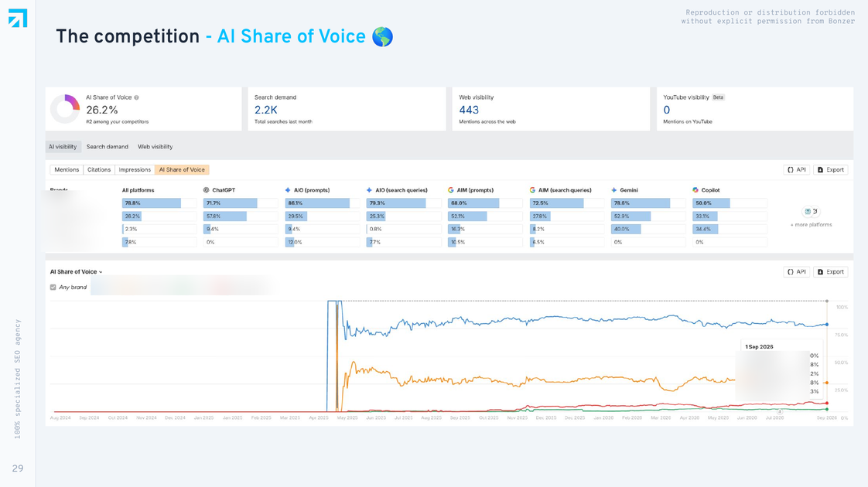
Task: Click the May 2025 label on chart axis
Action: click(x=347, y=418)
